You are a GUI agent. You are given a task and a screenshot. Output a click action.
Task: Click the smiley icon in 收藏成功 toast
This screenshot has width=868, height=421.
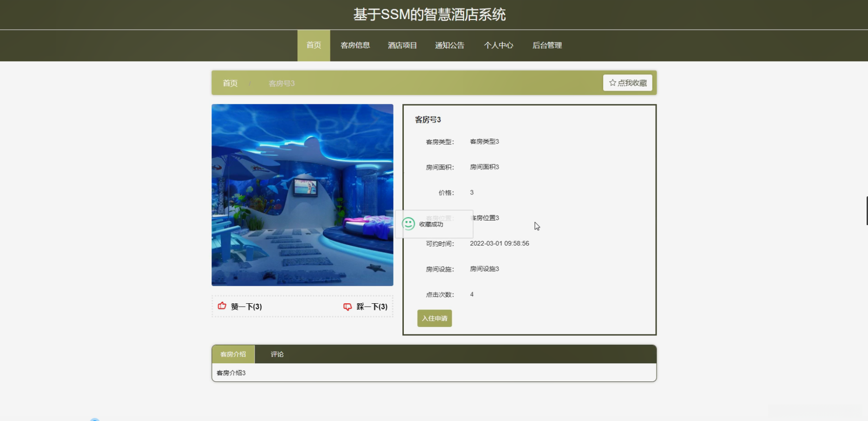(408, 224)
